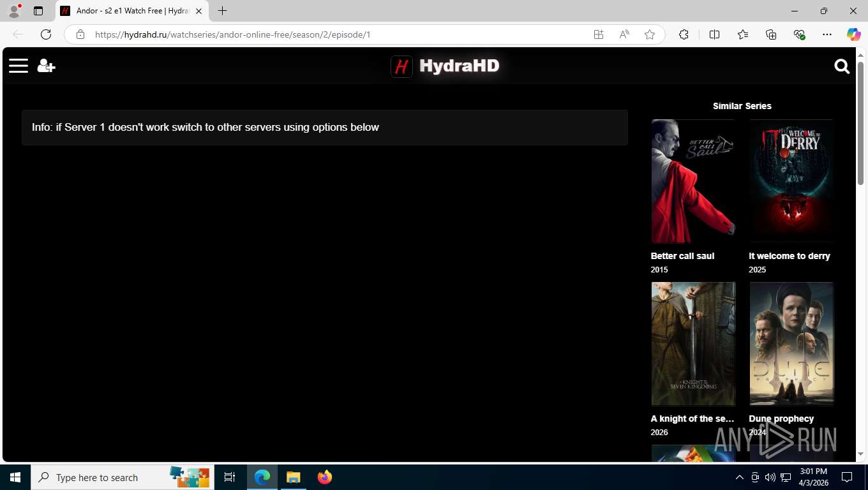This screenshot has width=868, height=490.
Task: Open a new browser tab
Action: pos(222,11)
